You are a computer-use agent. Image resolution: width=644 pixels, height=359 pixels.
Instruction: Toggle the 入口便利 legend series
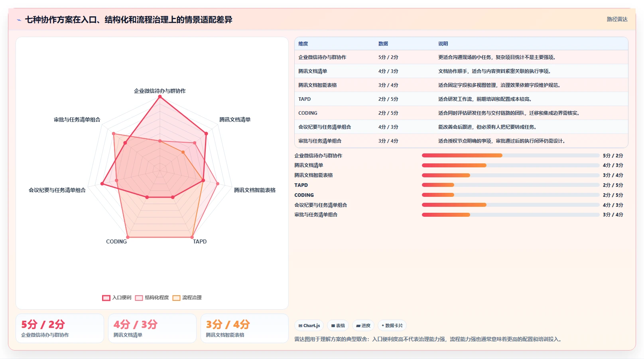(x=117, y=298)
